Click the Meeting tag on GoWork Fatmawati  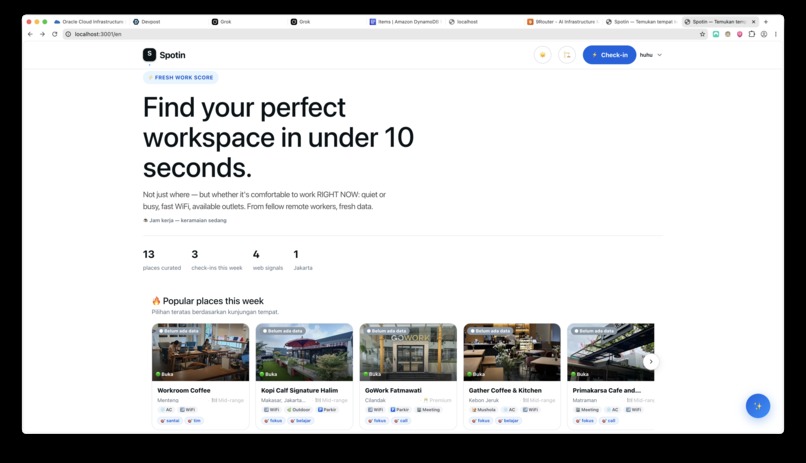click(x=428, y=410)
